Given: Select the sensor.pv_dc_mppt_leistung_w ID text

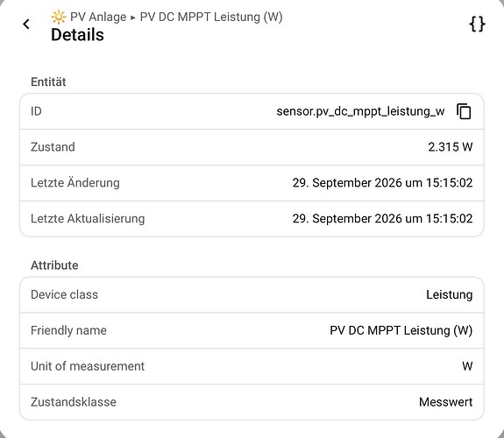Looking at the screenshot, I should [x=360, y=111].
